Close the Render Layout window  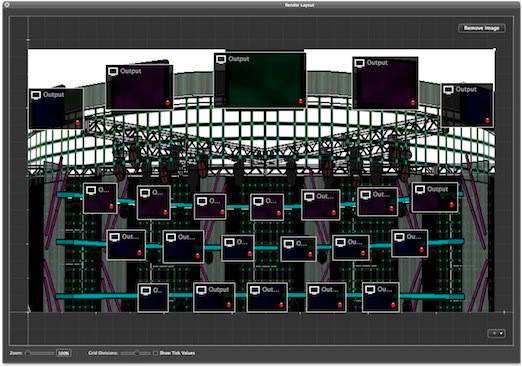6,5
